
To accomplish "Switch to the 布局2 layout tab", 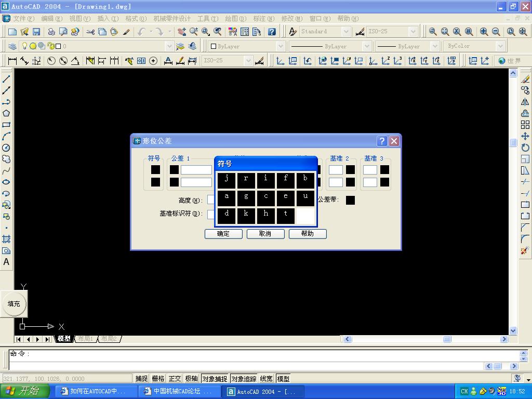I will tap(109, 339).
